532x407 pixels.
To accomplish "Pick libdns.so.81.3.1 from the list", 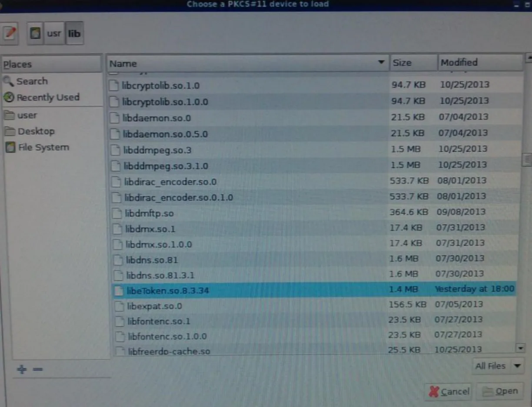I will pyautogui.click(x=314, y=275).
